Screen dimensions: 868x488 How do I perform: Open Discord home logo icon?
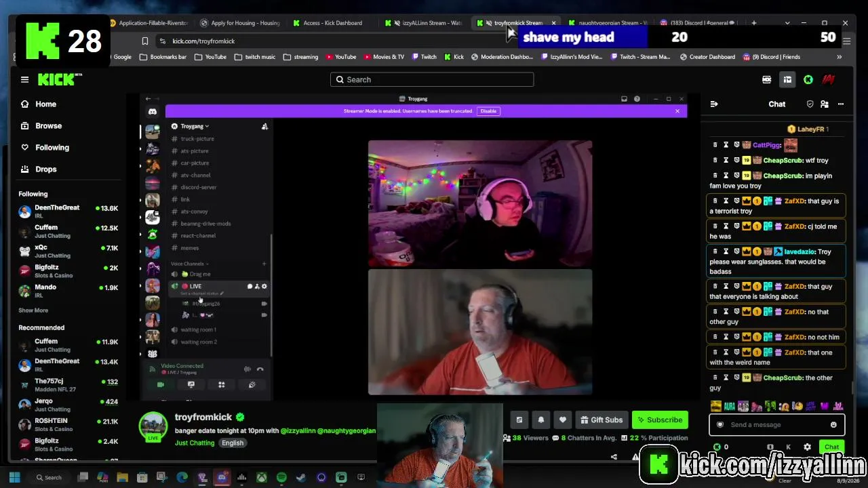point(153,112)
